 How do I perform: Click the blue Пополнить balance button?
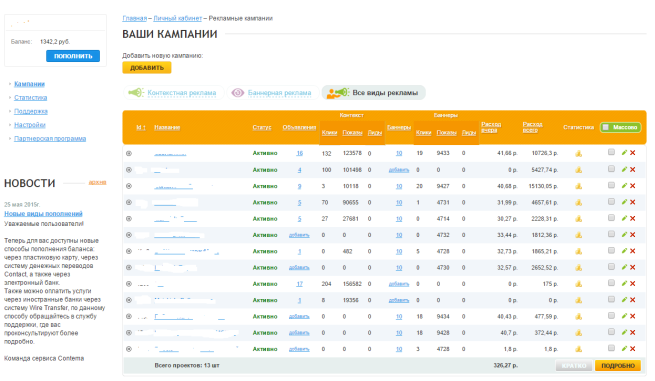[73, 56]
